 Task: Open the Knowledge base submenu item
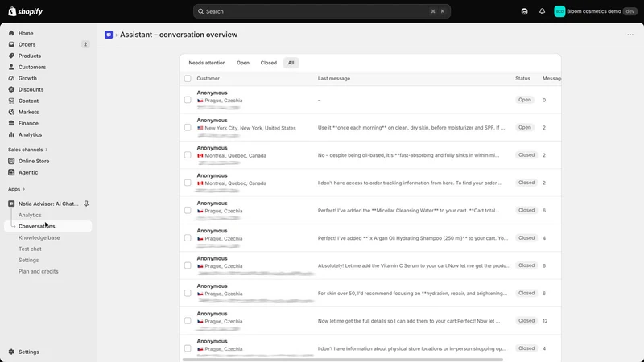pyautogui.click(x=39, y=237)
